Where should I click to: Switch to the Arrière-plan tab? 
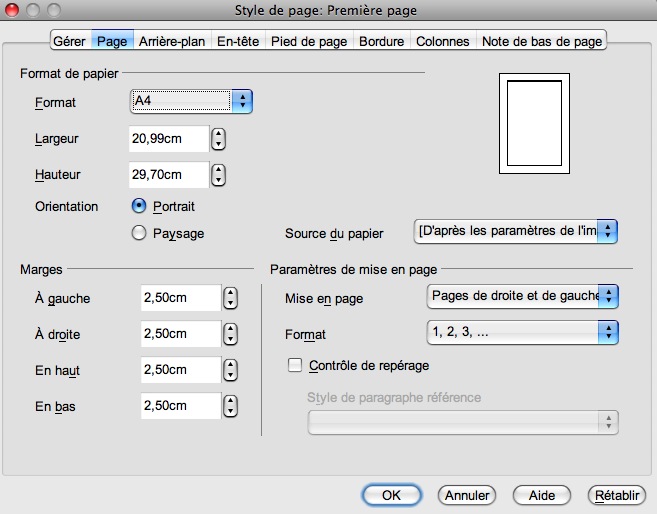[x=173, y=41]
